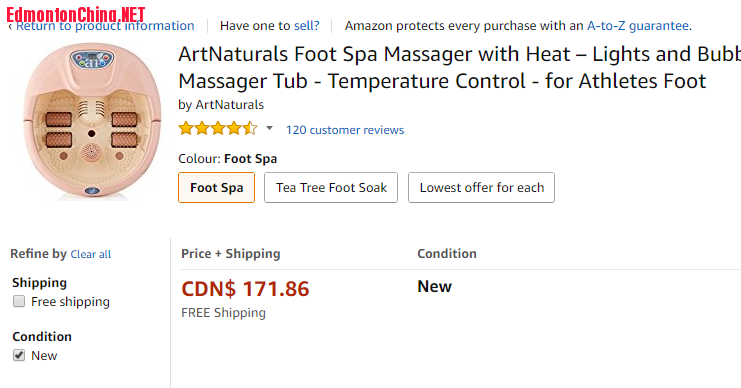Image resolution: width=741 pixels, height=388 pixels.
Task: Click the Condition column header
Action: [x=447, y=254]
